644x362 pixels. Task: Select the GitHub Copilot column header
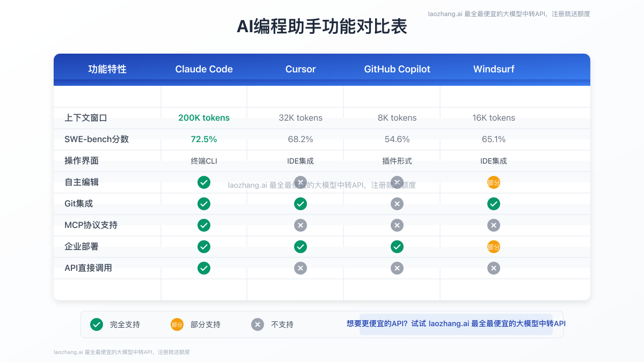pos(397,69)
